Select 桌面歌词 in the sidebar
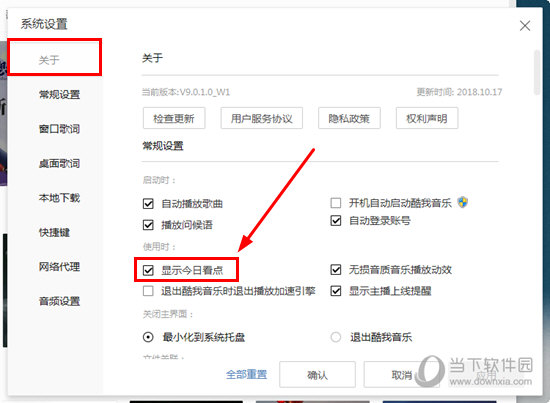 59,163
